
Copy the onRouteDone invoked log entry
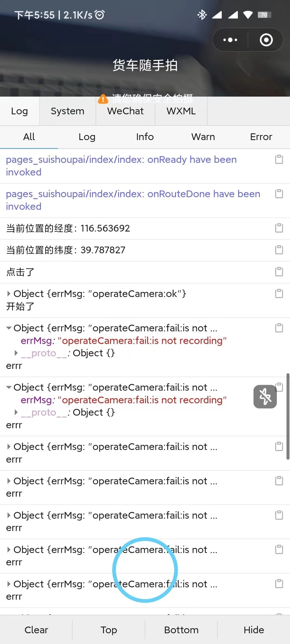pos(279,193)
